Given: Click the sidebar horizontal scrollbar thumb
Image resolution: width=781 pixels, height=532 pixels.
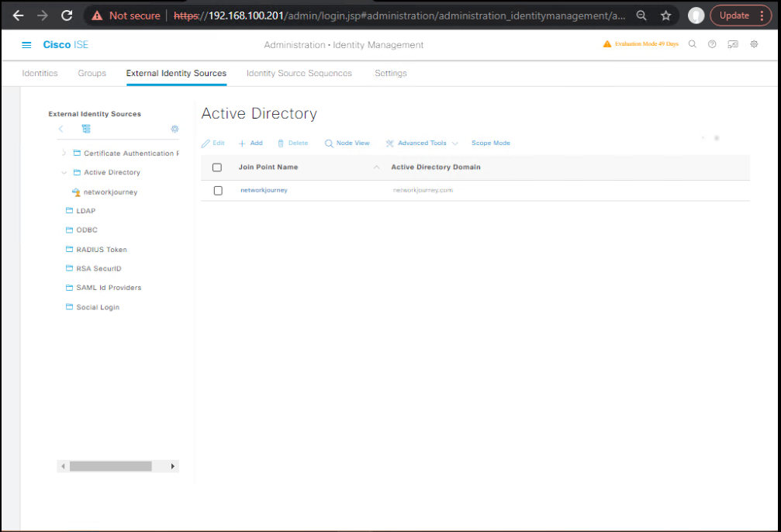Looking at the screenshot, I should pyautogui.click(x=111, y=466).
